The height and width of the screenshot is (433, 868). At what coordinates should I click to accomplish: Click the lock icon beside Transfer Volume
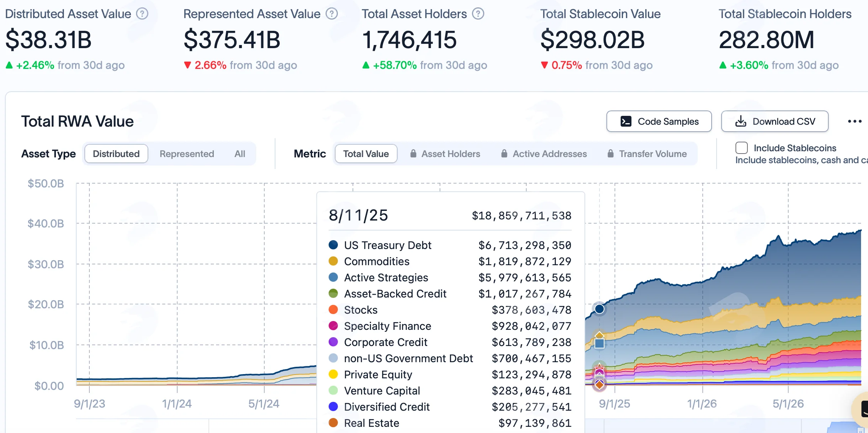[x=611, y=154]
